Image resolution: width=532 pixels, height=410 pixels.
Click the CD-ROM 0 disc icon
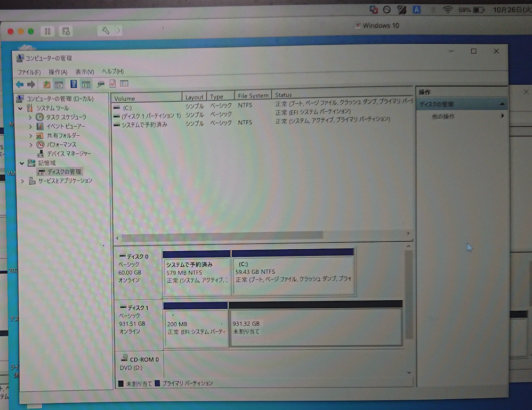pyautogui.click(x=125, y=358)
